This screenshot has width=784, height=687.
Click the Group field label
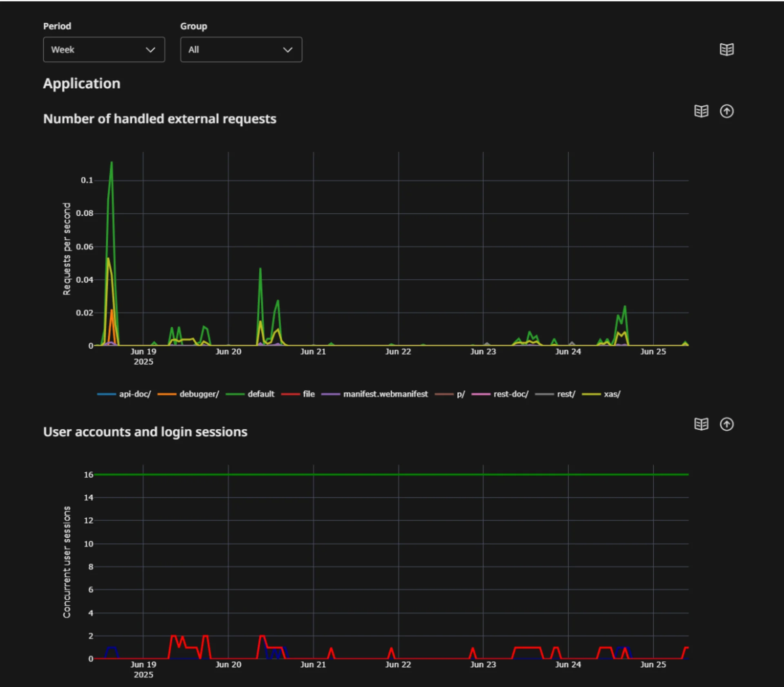click(194, 26)
